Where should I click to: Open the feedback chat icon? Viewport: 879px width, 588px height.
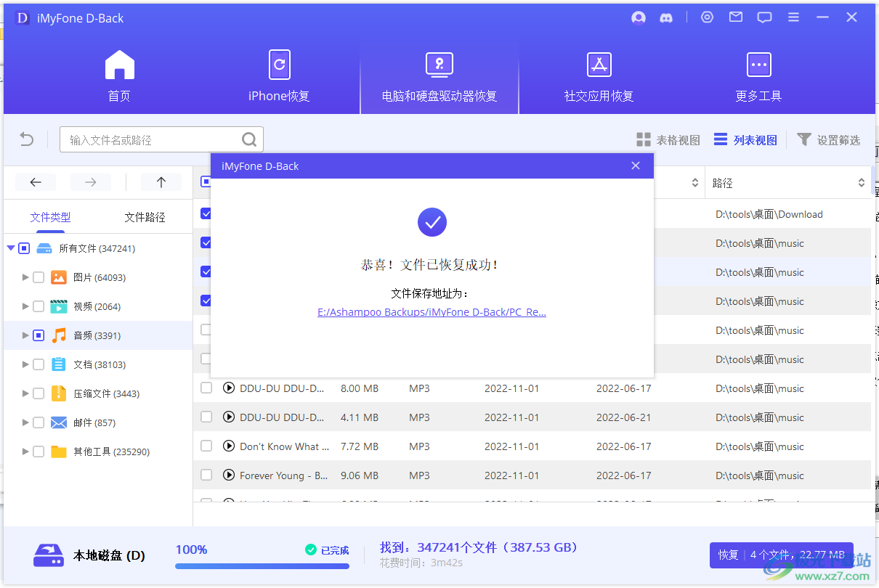(x=764, y=18)
